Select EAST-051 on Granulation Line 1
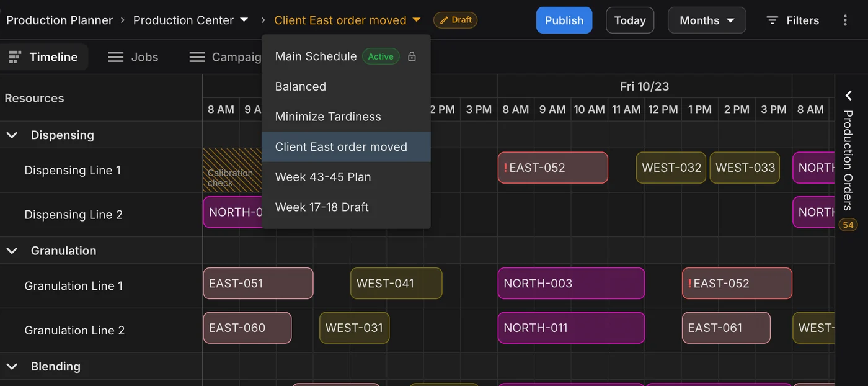Screen dimensions: 868x386 pyautogui.click(x=258, y=284)
